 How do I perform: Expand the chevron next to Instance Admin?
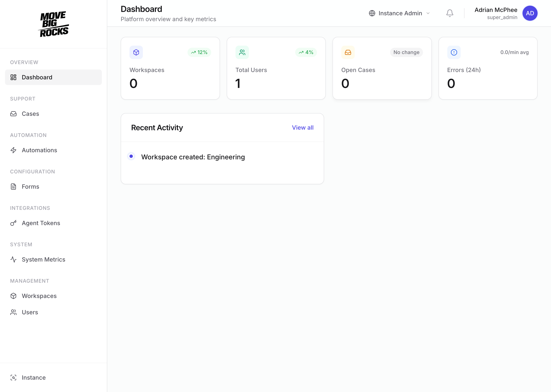coord(428,13)
